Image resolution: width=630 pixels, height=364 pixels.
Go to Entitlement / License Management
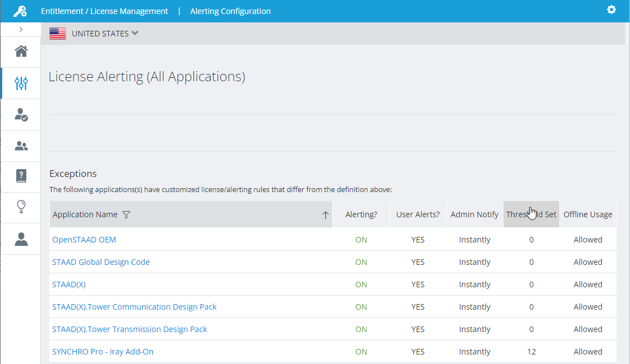click(x=104, y=11)
